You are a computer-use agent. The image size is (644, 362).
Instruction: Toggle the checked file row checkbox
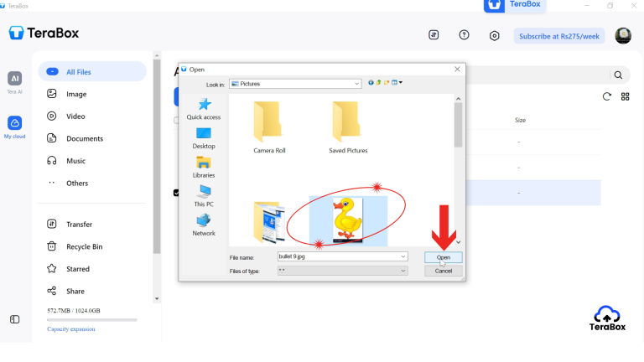click(176, 193)
